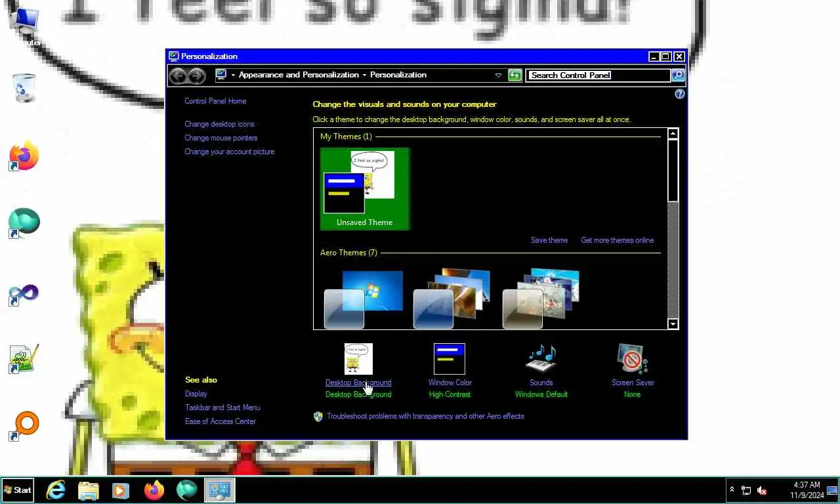Image resolution: width=840 pixels, height=504 pixels.
Task: Open Taskbar and Start Menu link
Action: pyautogui.click(x=222, y=408)
